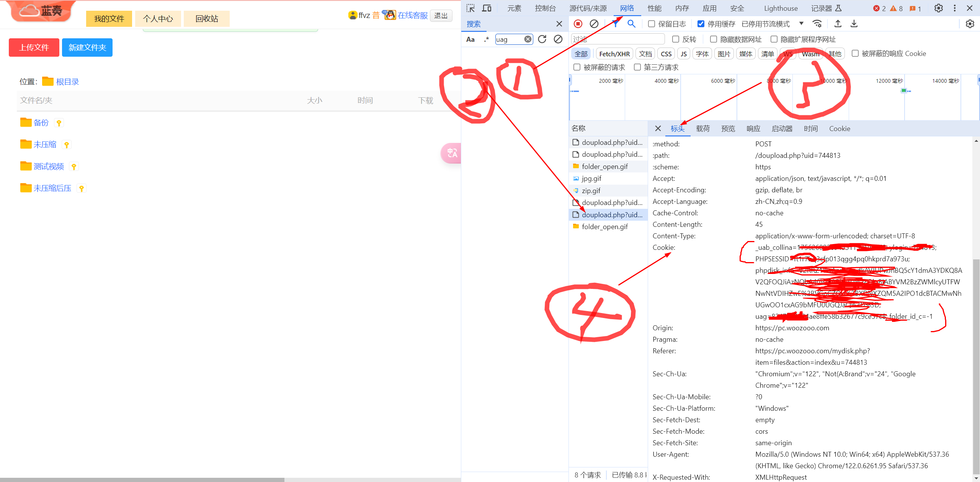Check the 第三方请求 checkbox

[x=637, y=67]
